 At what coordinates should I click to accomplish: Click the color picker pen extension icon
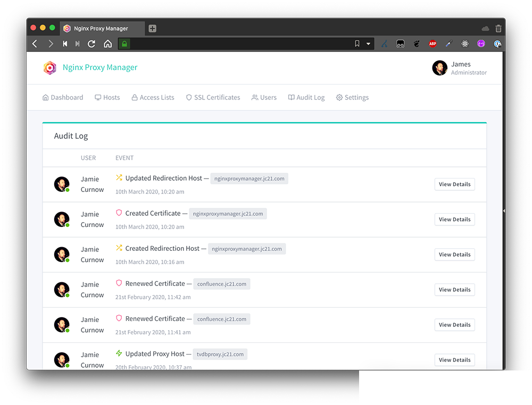coord(449,44)
